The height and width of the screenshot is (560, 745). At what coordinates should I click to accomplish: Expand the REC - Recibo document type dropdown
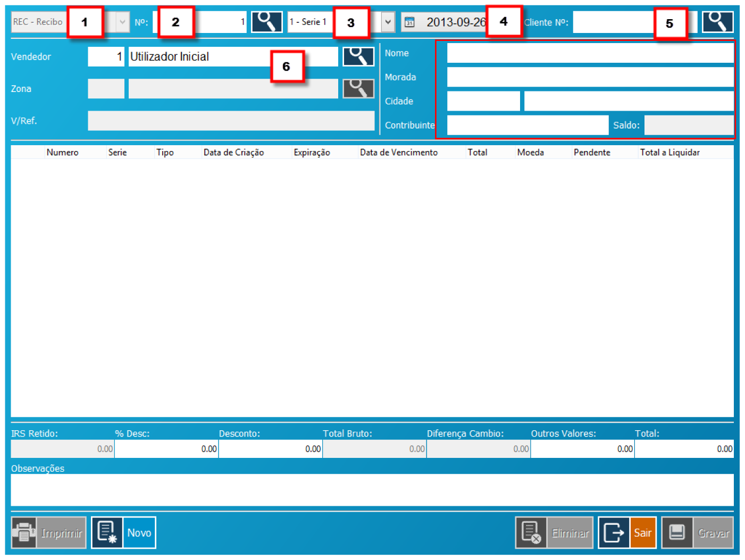[122, 22]
